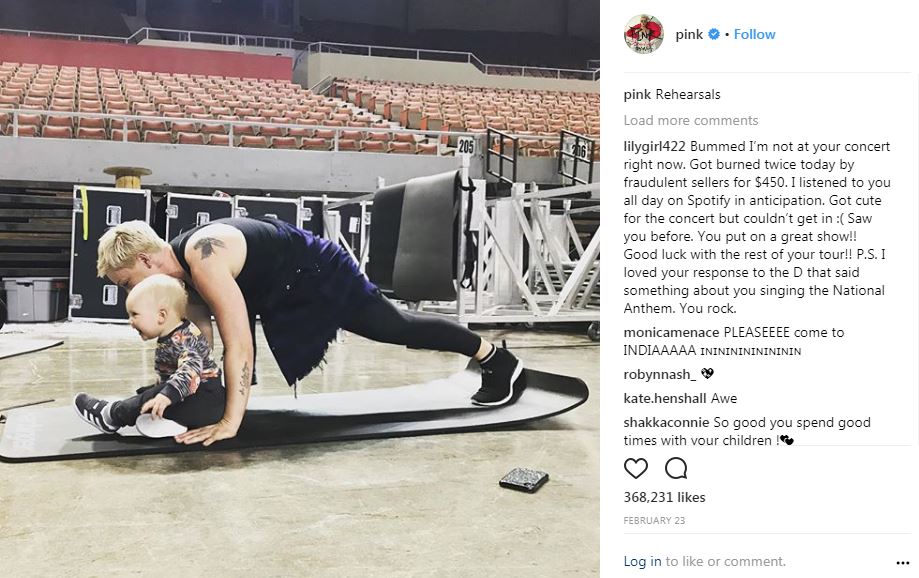
Task: Load more comments
Action: coord(690,120)
